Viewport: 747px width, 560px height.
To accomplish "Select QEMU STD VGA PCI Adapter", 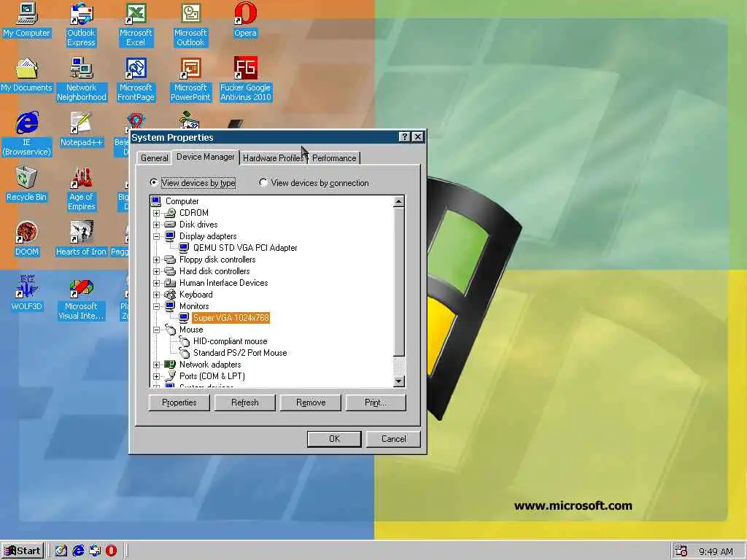I will point(245,248).
